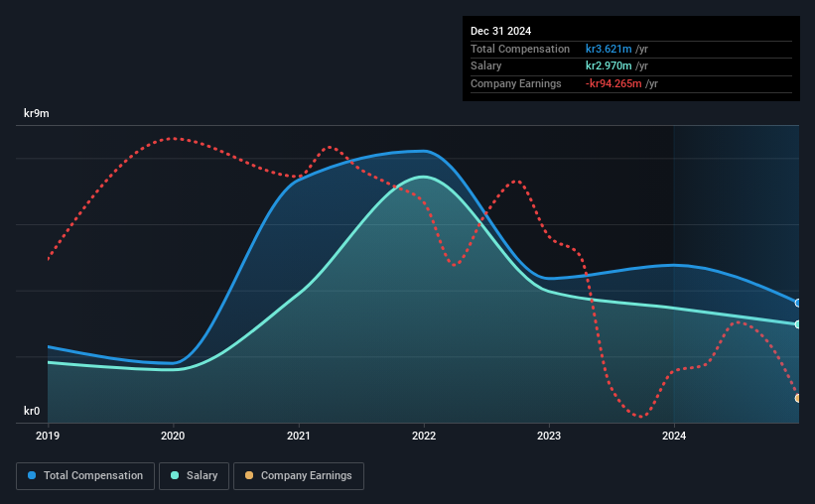Click the orange Company Earnings legend dot
This screenshot has height=504, width=815.
[x=249, y=475]
